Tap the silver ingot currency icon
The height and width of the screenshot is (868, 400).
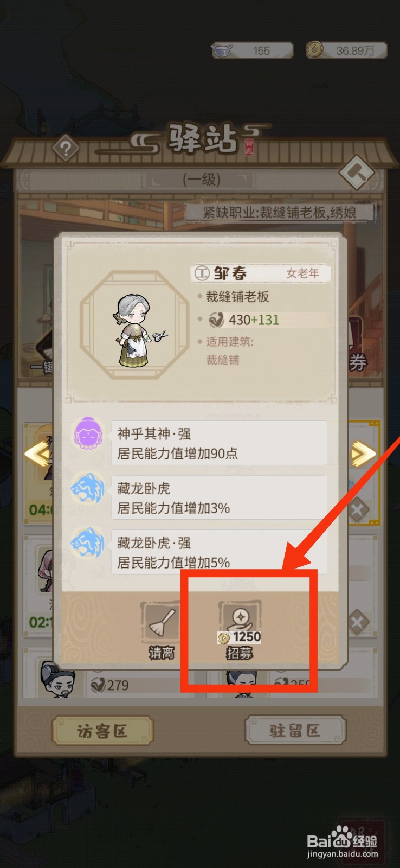click(x=222, y=50)
